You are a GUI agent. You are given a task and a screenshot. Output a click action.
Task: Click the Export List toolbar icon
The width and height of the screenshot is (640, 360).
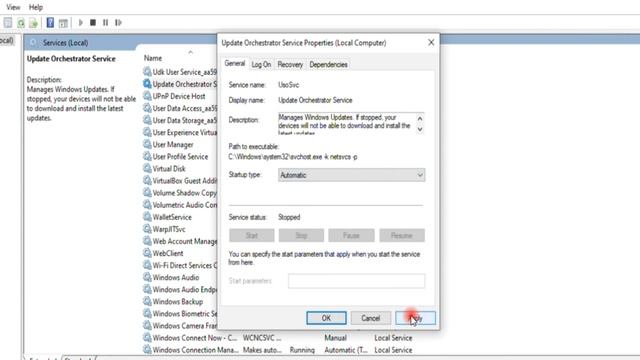[x=33, y=23]
